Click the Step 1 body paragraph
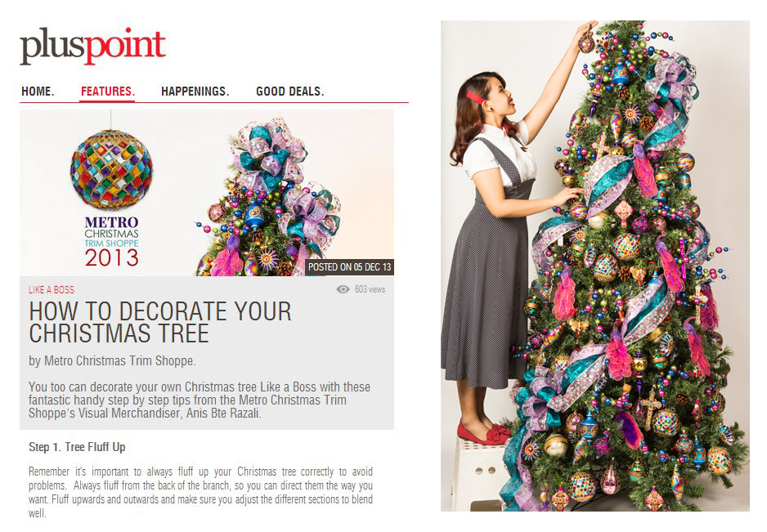Viewport: 767px width, 532px height. (x=200, y=493)
